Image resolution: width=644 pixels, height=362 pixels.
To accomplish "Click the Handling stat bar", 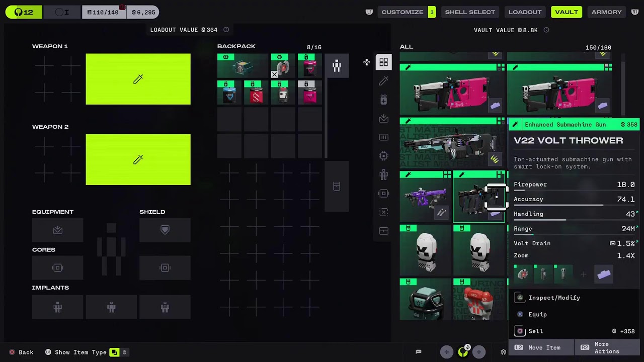I will pyautogui.click(x=574, y=220).
